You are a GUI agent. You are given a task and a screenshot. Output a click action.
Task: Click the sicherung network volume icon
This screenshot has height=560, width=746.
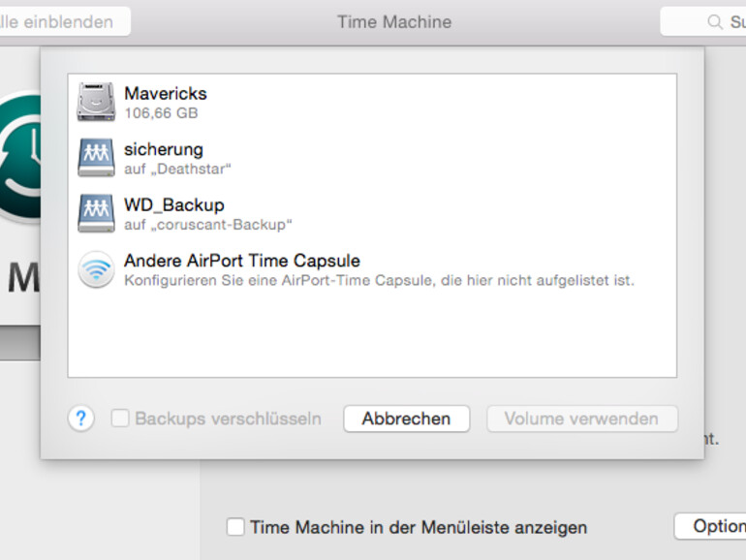[96, 158]
